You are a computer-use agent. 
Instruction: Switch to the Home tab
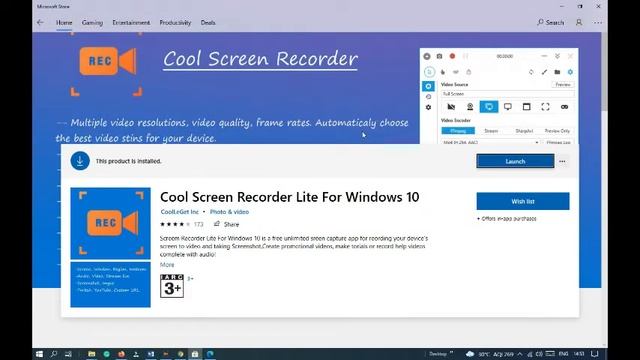tap(64, 22)
